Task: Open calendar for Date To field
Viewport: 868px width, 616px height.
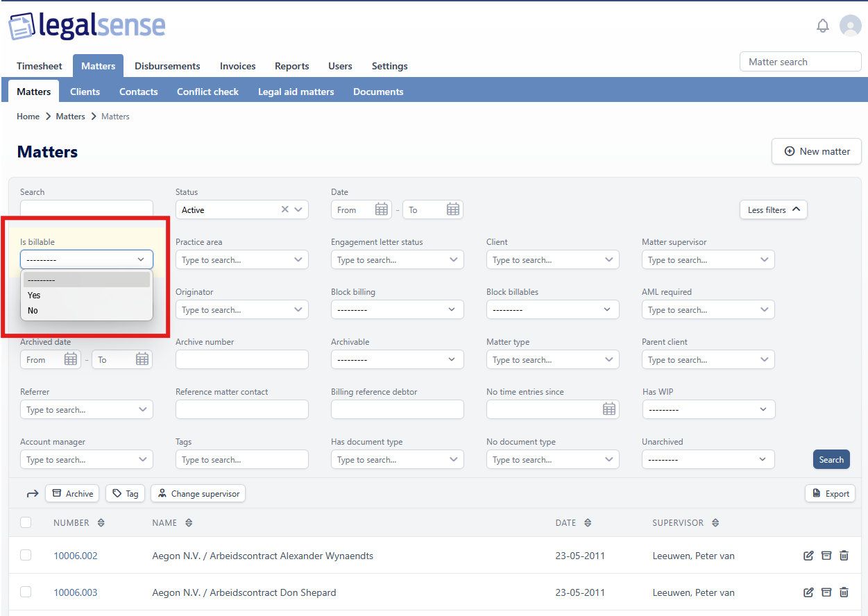Action: click(x=452, y=209)
